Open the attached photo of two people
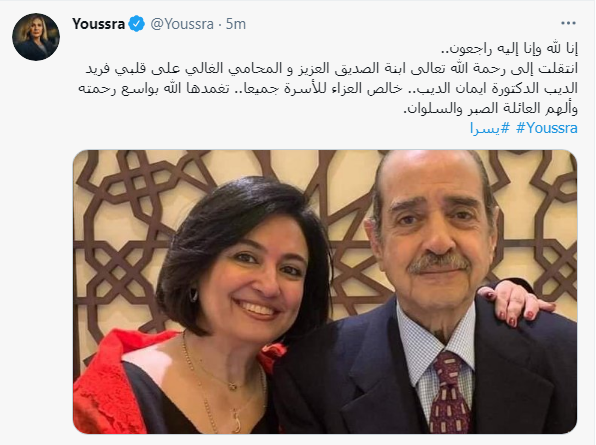Image resolution: width=596 pixels, height=445 pixels. (325, 291)
